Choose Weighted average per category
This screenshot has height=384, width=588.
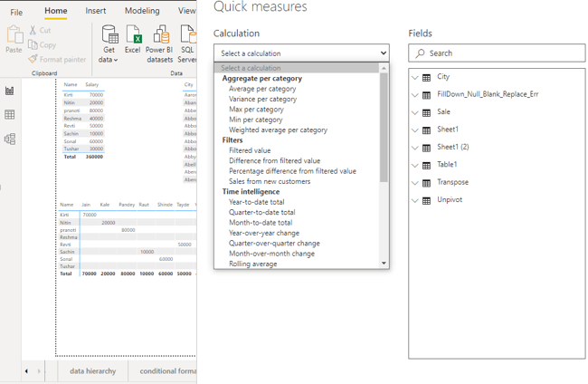279,130
